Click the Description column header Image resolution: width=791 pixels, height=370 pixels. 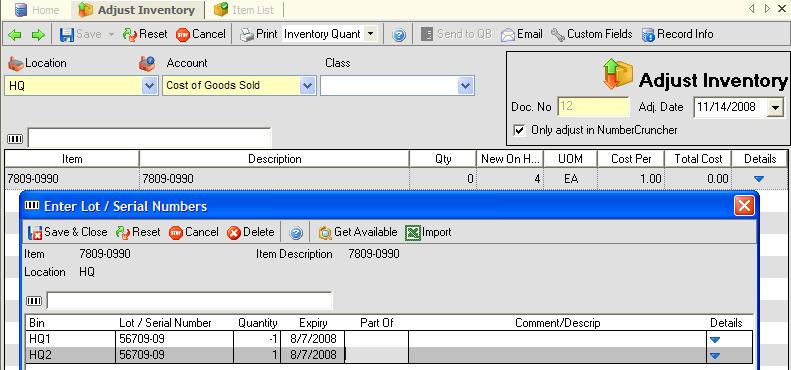pos(274,159)
